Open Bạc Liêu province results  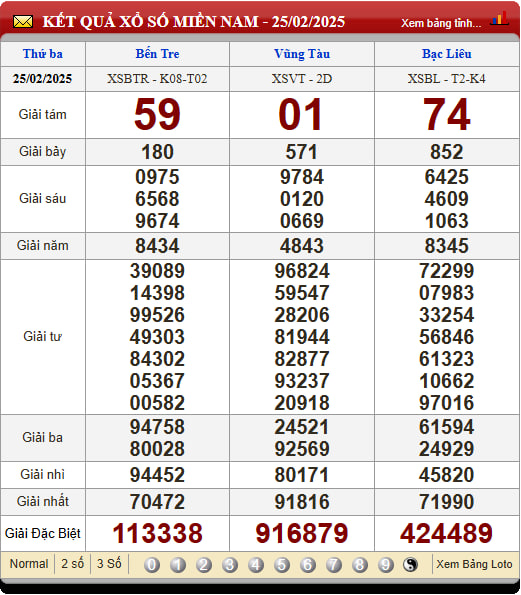click(447, 54)
